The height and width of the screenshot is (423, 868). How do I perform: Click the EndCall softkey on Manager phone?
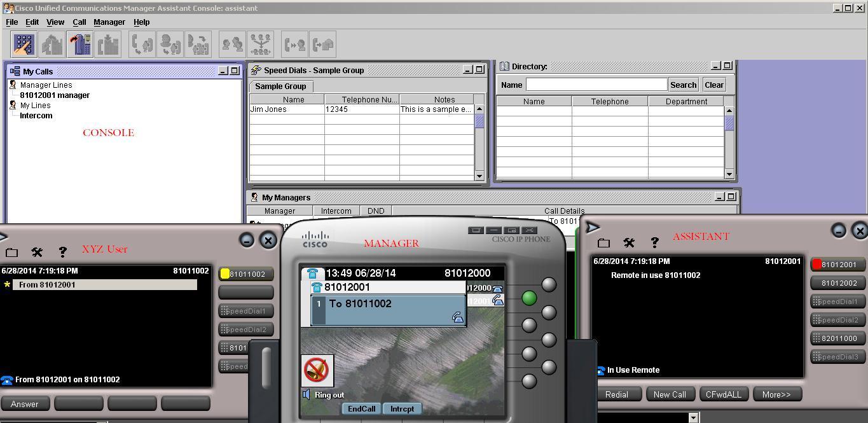[361, 409]
